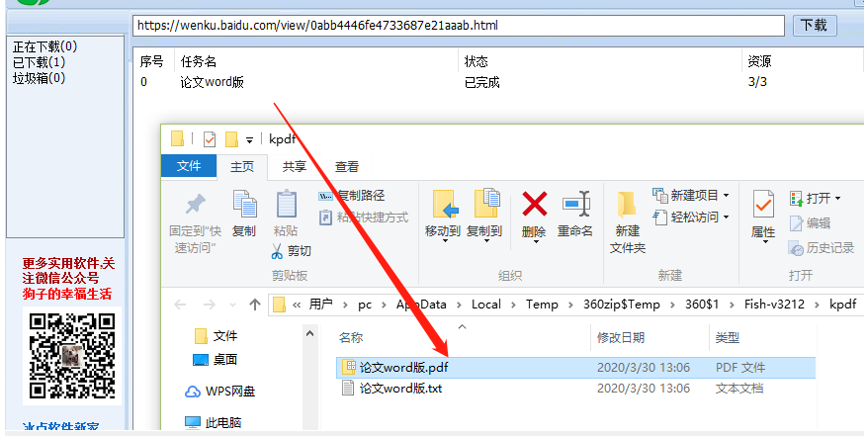Expand the New item dropdown
Screen dimensions: 868x437
click(x=727, y=196)
